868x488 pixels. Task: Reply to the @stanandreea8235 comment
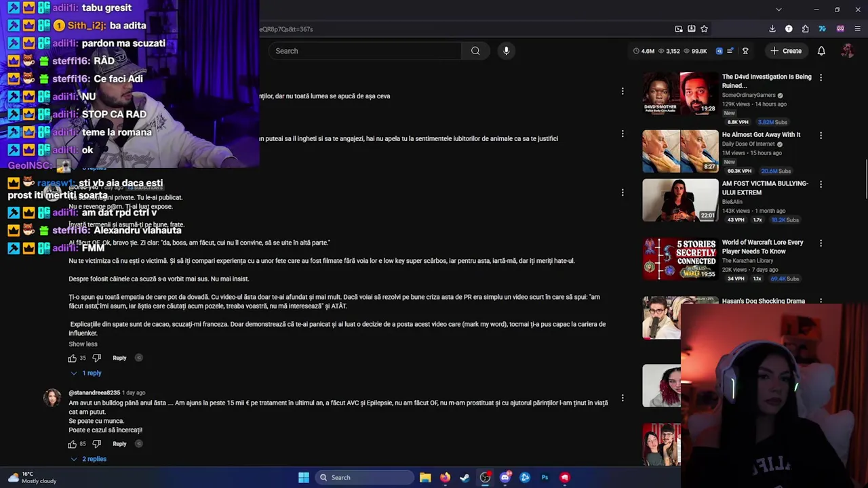pyautogui.click(x=119, y=444)
